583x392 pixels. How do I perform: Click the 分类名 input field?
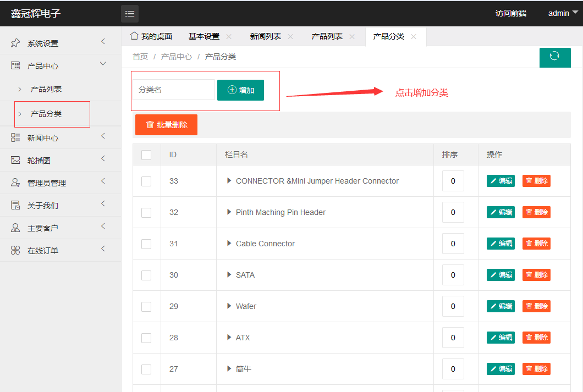point(173,90)
